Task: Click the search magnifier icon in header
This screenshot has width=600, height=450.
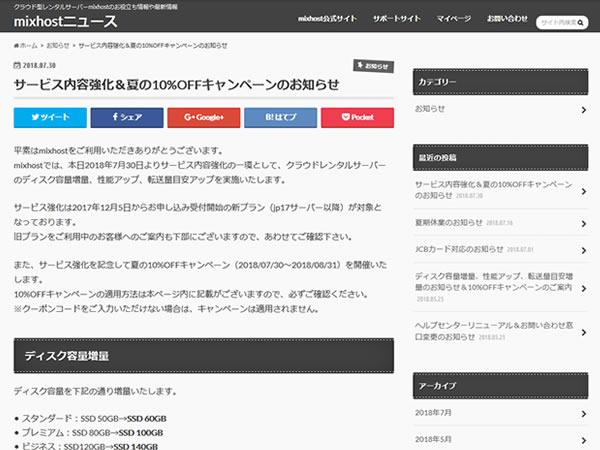Action: (x=580, y=23)
